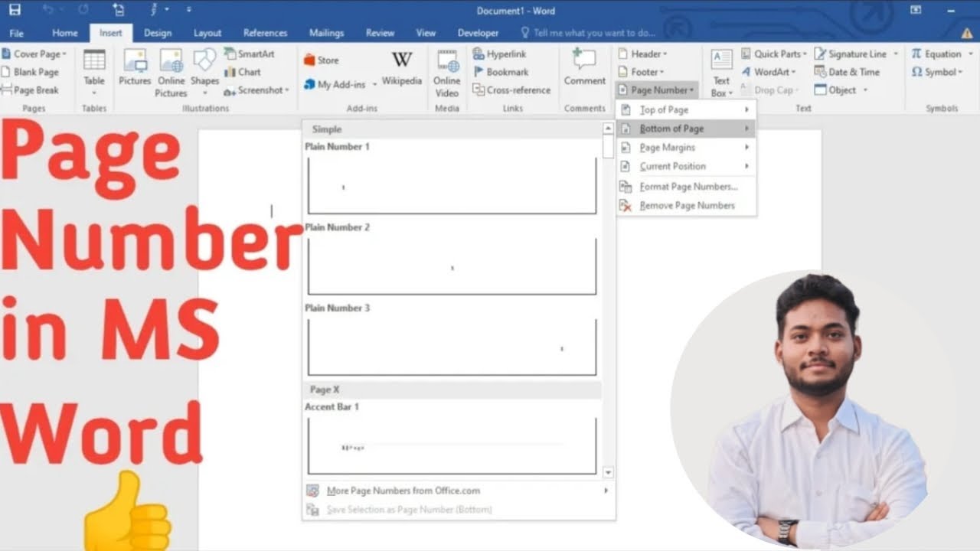Insert a Bookmark

pyautogui.click(x=501, y=72)
